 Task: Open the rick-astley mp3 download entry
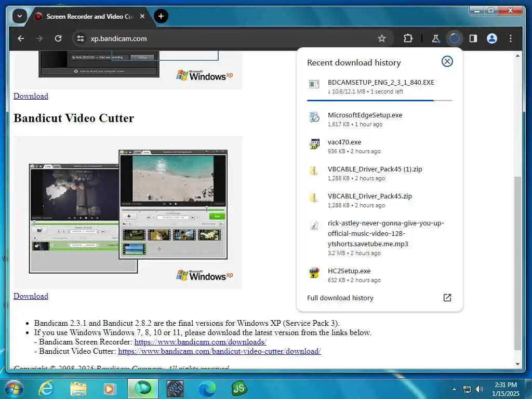(379, 237)
